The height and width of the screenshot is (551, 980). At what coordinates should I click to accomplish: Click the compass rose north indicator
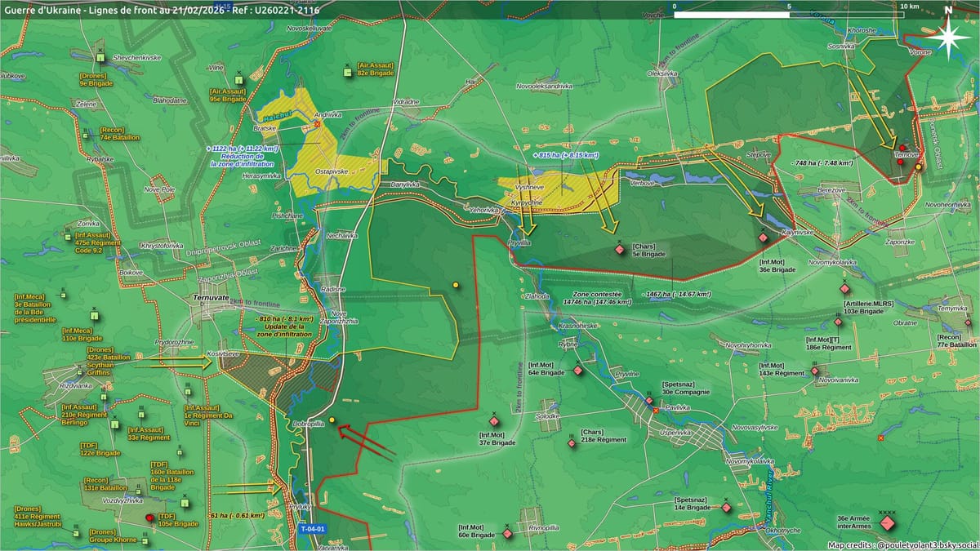pos(947,37)
